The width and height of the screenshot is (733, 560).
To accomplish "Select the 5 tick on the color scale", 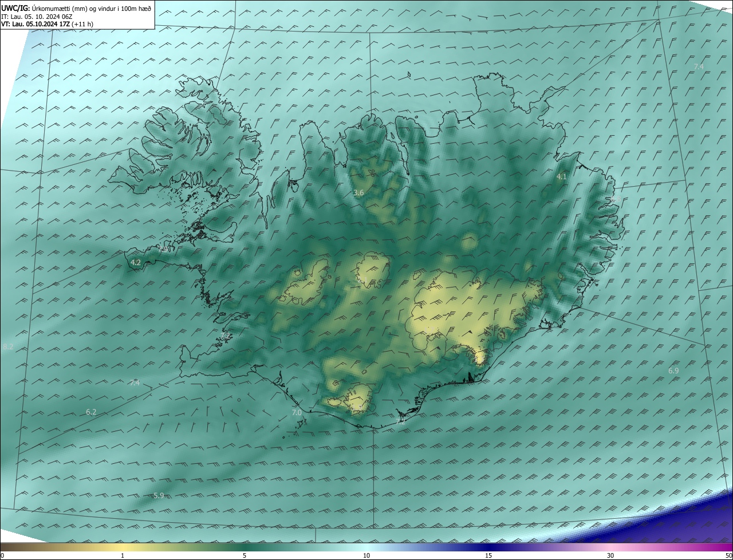I will (x=245, y=555).
